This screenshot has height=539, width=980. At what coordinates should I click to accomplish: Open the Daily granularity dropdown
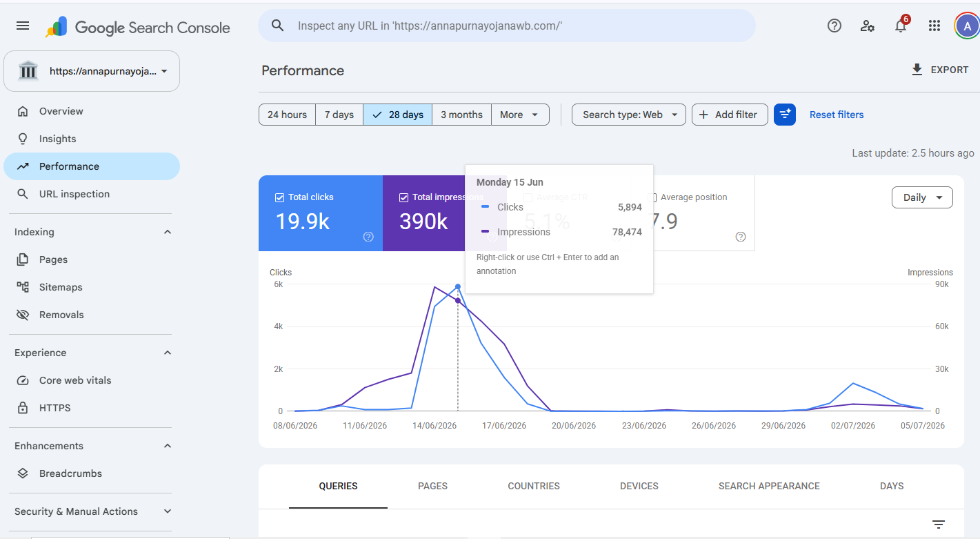[922, 197]
